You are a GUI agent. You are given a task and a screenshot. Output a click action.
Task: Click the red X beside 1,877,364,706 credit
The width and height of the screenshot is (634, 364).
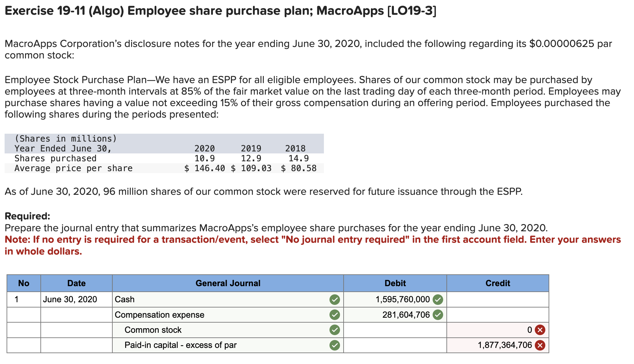(540, 345)
